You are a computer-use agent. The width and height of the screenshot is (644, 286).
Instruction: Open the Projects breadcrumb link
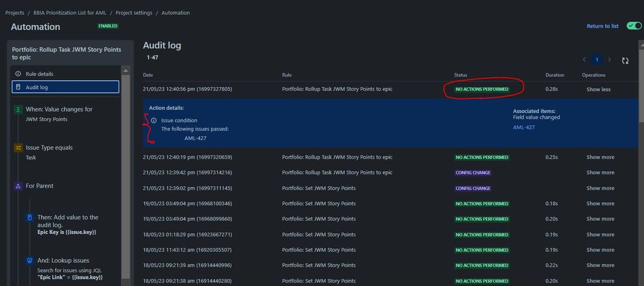[x=15, y=13]
